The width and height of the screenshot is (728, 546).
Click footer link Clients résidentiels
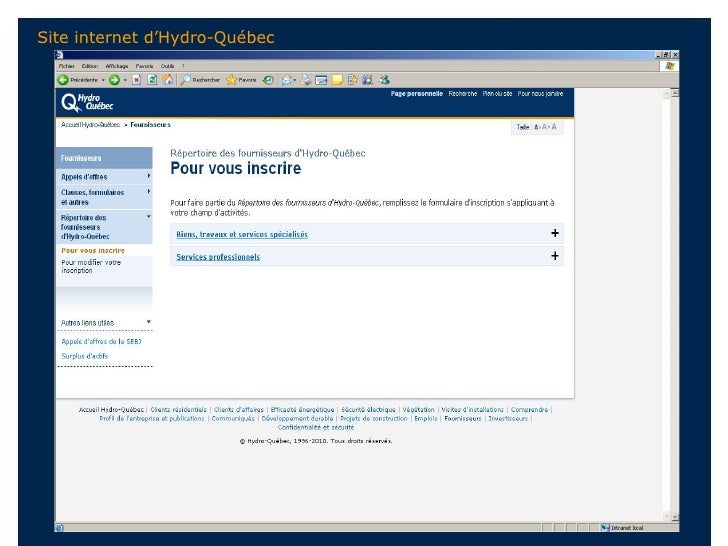click(179, 410)
